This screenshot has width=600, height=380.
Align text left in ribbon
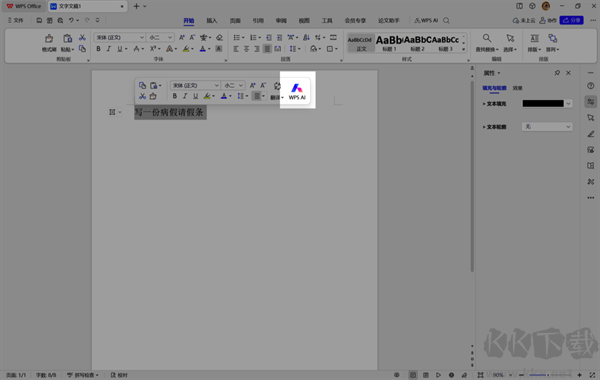tap(236, 49)
